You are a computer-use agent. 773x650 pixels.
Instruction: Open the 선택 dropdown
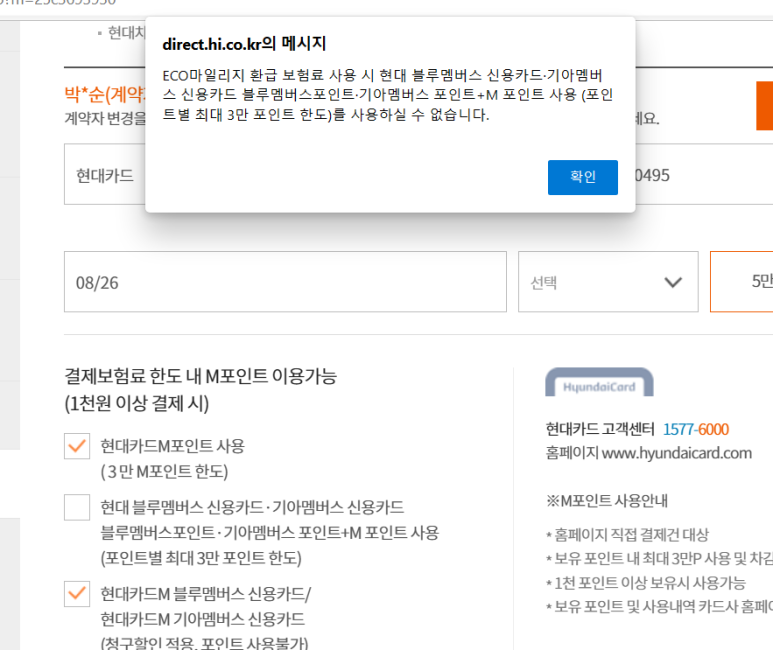(608, 282)
